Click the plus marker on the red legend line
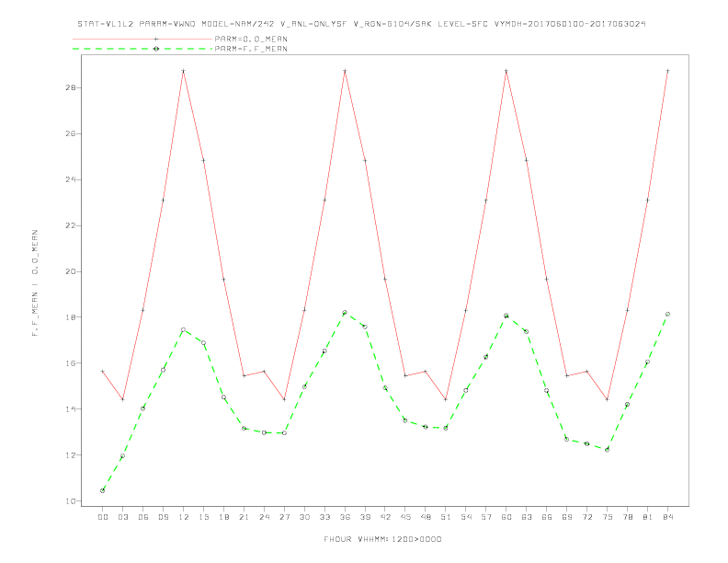The image size is (728, 563). 156,39
